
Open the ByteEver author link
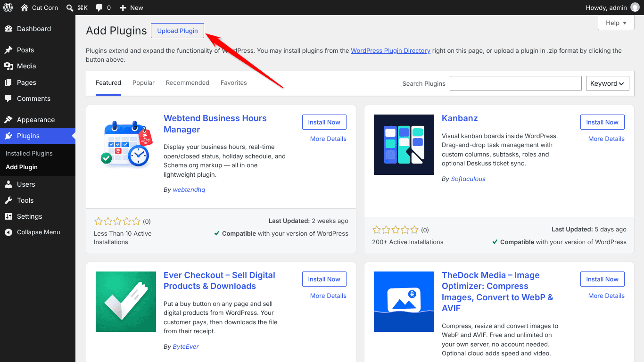click(186, 346)
